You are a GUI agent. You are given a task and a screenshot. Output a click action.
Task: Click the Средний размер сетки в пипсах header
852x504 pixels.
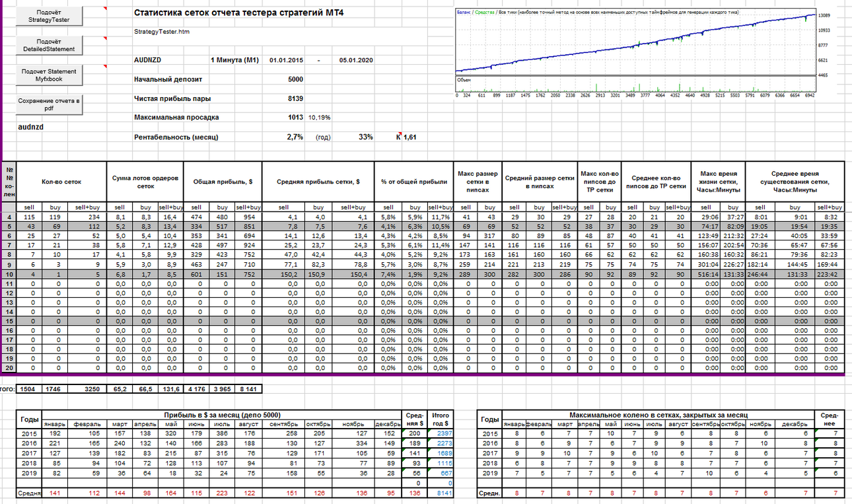(x=540, y=182)
